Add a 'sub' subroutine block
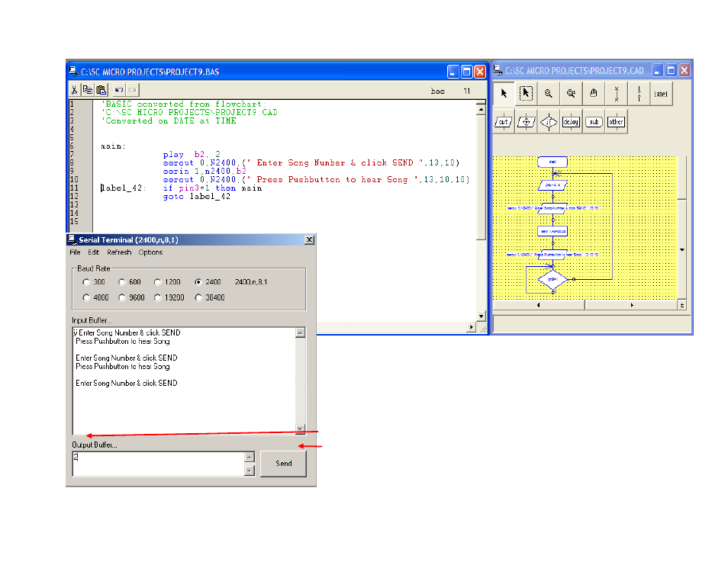Image resolution: width=728 pixels, height=562 pixels. (594, 122)
